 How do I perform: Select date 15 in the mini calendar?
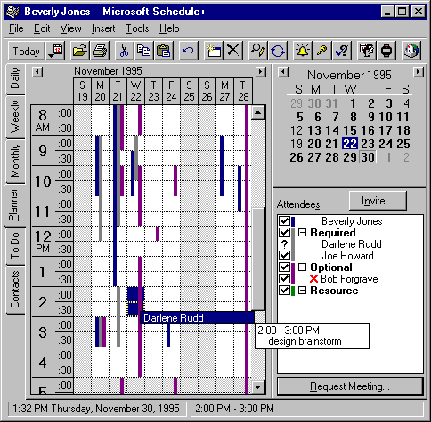tap(350, 130)
